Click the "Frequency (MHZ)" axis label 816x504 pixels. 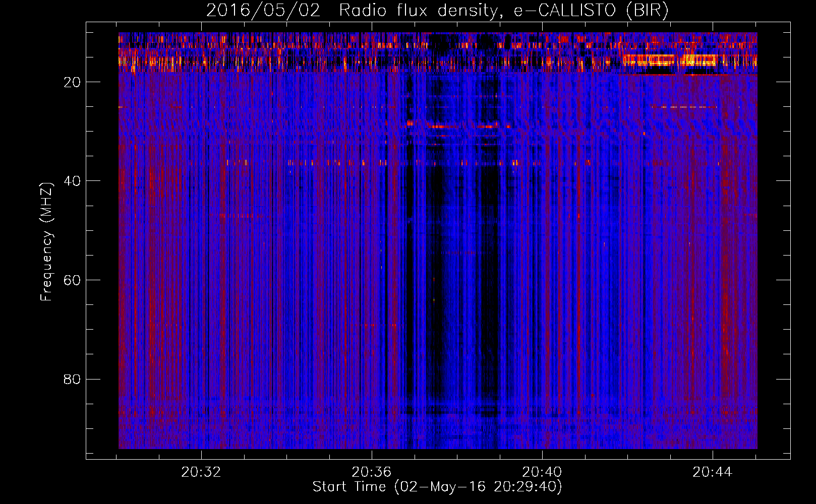coord(46,242)
